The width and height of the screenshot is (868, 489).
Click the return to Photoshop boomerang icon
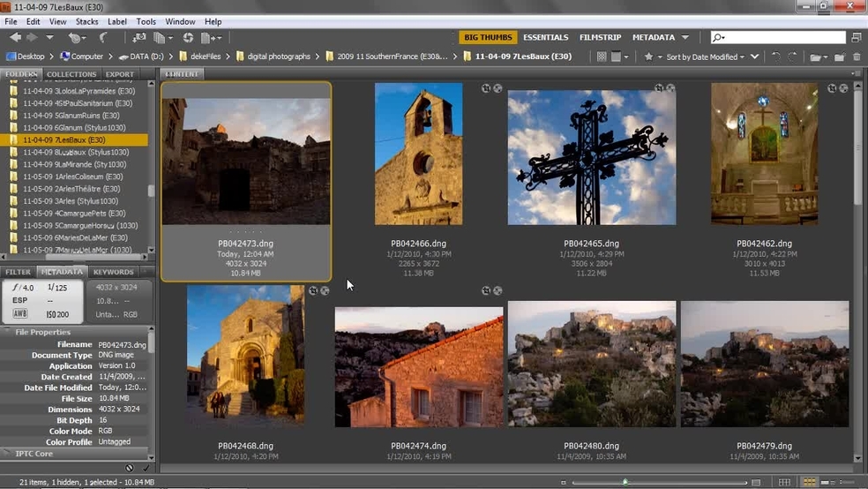coord(103,38)
